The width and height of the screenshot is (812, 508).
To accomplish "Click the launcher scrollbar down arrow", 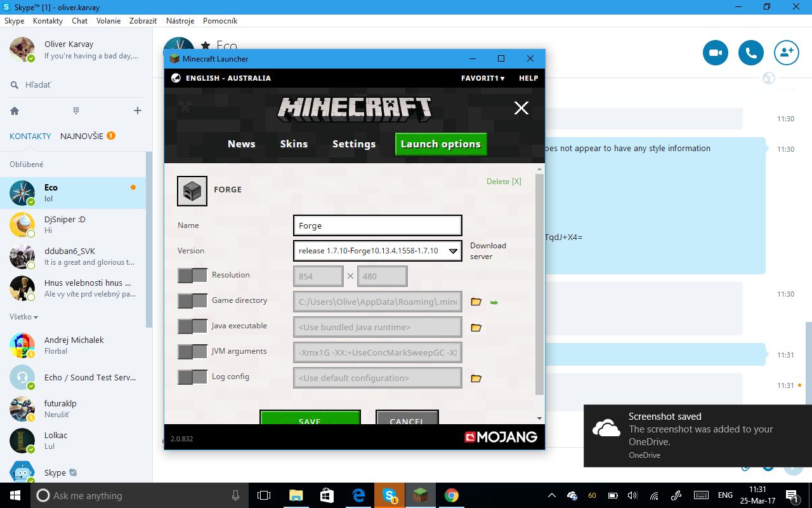I will pyautogui.click(x=540, y=418).
